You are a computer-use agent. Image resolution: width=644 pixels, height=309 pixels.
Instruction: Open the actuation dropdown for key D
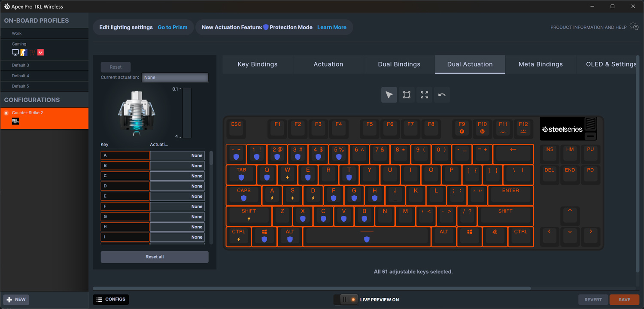[x=177, y=186]
